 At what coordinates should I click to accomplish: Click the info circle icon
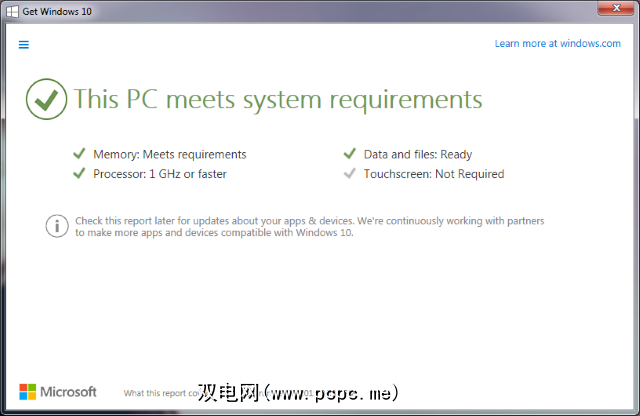click(x=57, y=225)
